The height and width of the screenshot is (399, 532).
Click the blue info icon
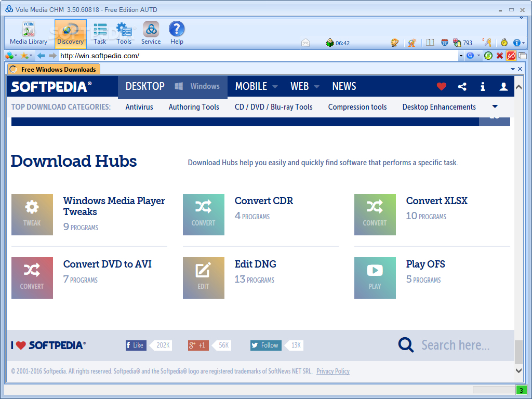pos(517,43)
